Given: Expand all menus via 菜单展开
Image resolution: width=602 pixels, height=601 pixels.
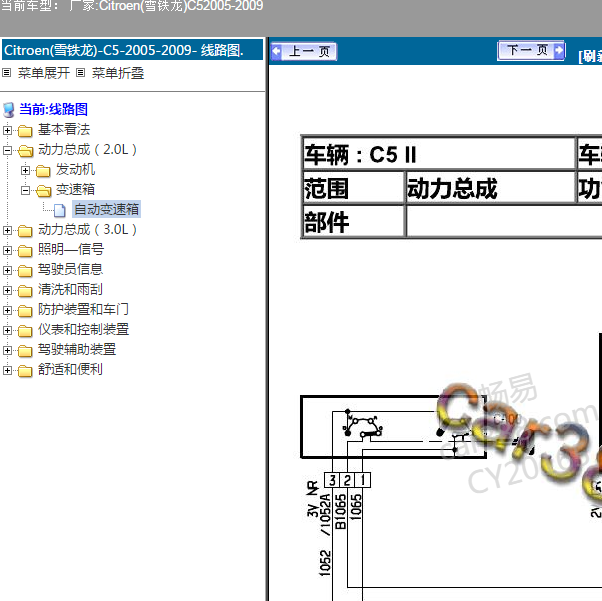Looking at the screenshot, I should [44, 73].
